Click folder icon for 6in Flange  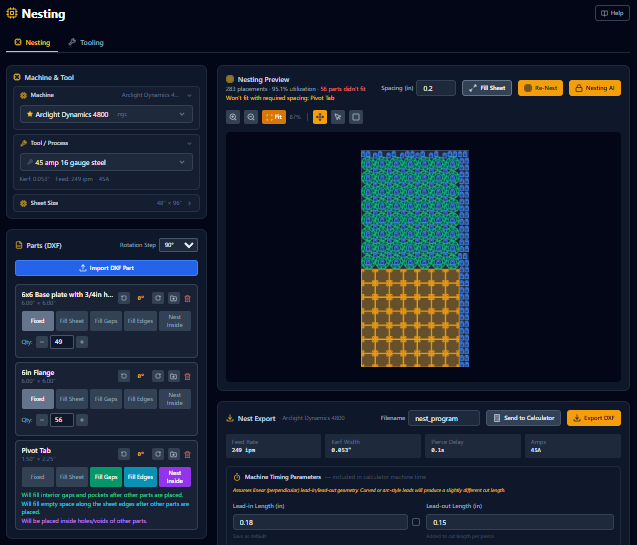(173, 376)
